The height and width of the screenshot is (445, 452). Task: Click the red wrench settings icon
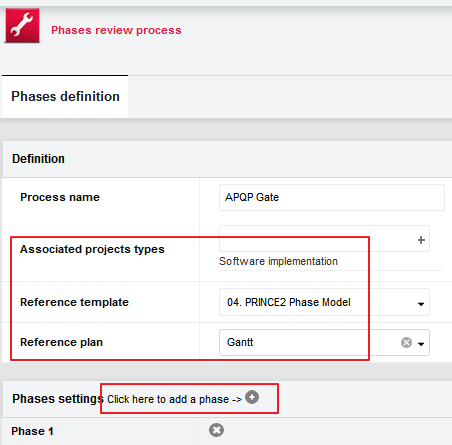(x=22, y=26)
